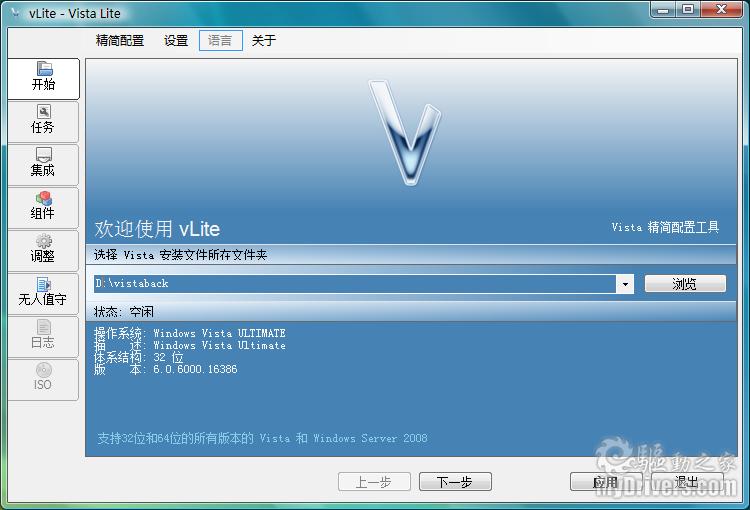Click the 浏览 (Browse) button
Image resolution: width=750 pixels, height=510 pixels.
685,284
